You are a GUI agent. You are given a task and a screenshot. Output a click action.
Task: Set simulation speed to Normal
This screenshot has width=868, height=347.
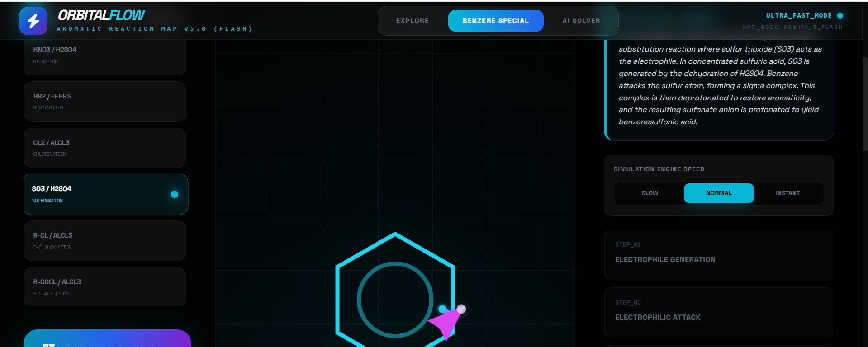pyautogui.click(x=719, y=193)
